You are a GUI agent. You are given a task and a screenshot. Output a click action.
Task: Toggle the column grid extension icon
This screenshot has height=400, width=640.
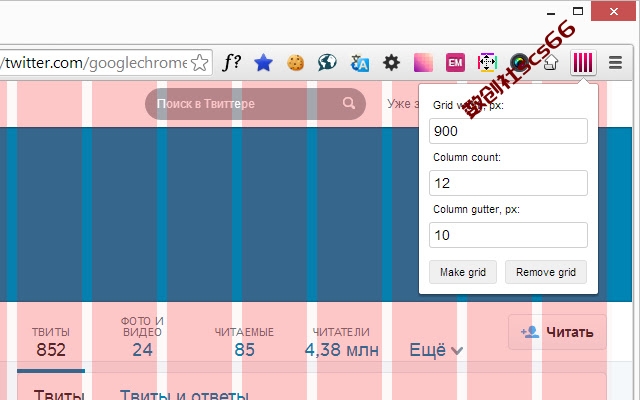(x=583, y=62)
